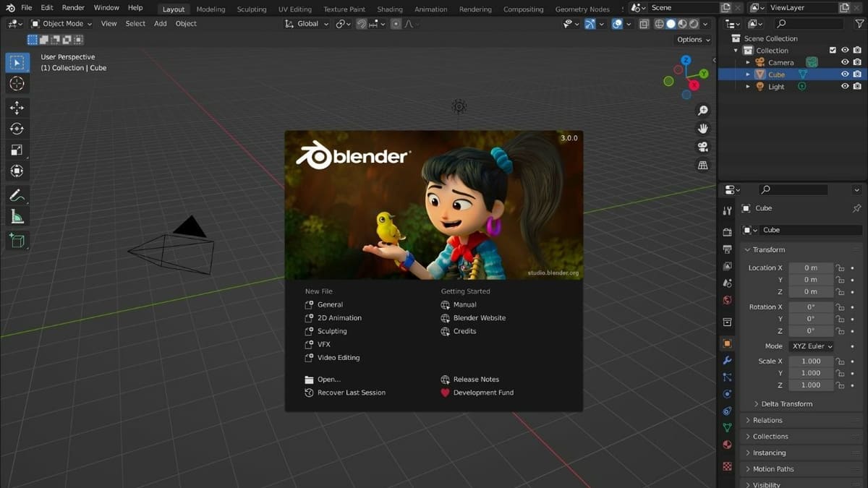Open the World properties tab
Viewport: 868px width, 488px height.
[727, 300]
